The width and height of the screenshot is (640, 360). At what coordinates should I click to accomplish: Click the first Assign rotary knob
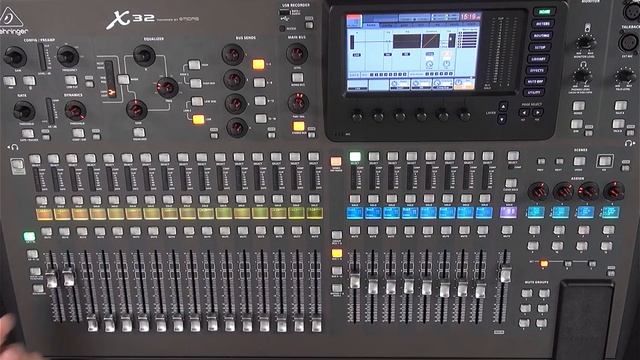[x=538, y=191]
